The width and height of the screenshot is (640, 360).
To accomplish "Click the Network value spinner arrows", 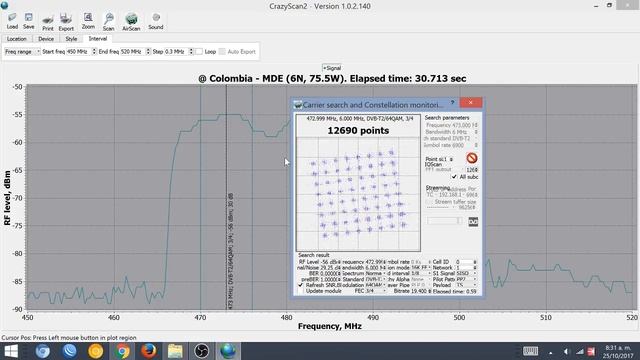I will (475, 267).
